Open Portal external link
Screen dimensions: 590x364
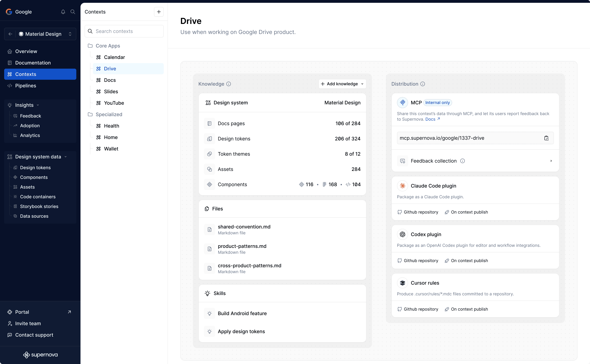point(40,312)
